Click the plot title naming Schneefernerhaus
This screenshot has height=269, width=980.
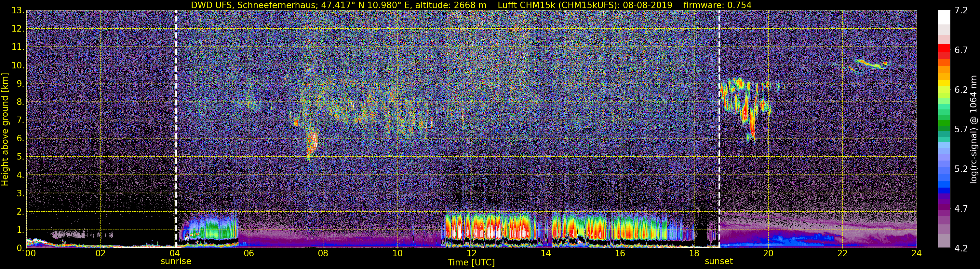[471, 5]
